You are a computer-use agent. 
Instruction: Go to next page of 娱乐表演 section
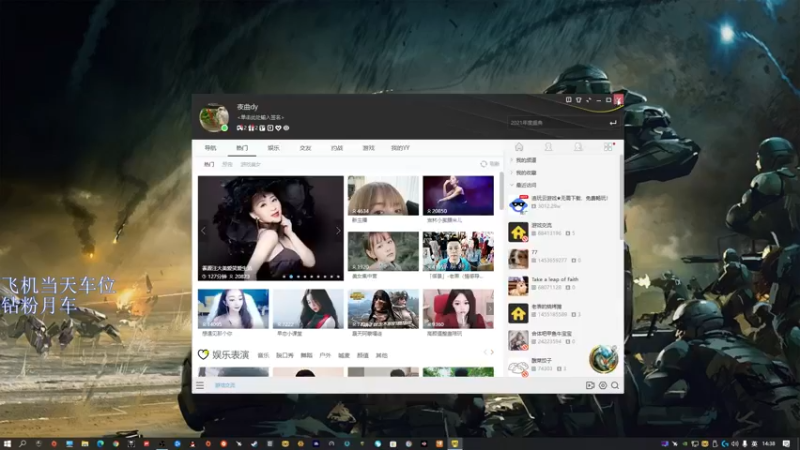click(x=492, y=352)
